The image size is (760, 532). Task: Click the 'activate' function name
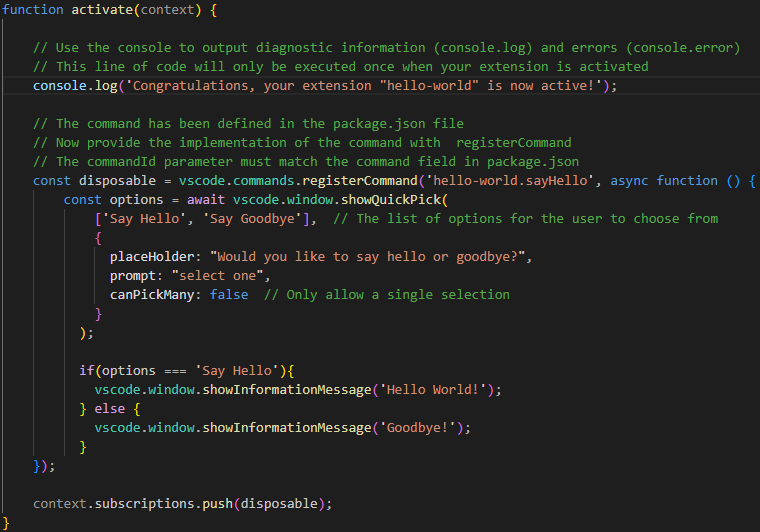(x=102, y=10)
